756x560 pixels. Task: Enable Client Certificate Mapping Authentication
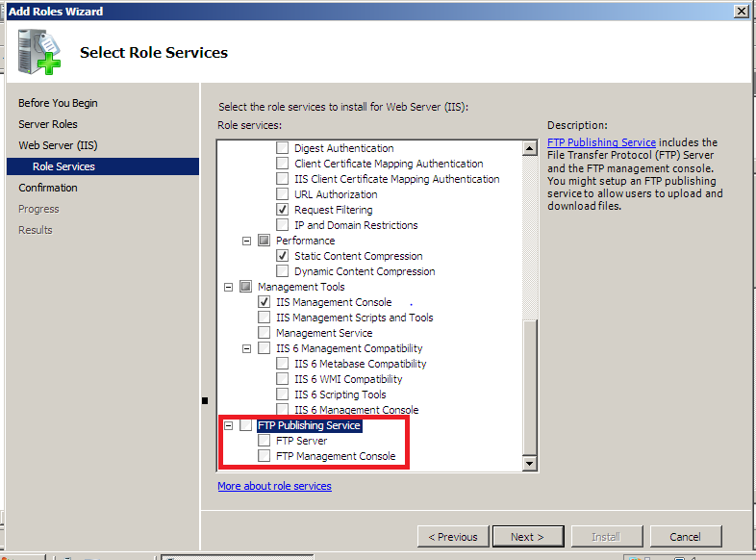click(282, 163)
